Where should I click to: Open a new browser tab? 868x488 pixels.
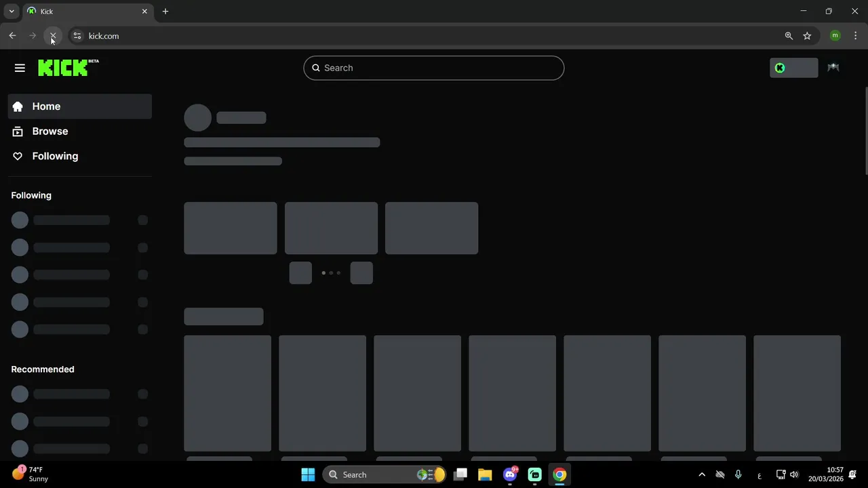click(x=165, y=12)
